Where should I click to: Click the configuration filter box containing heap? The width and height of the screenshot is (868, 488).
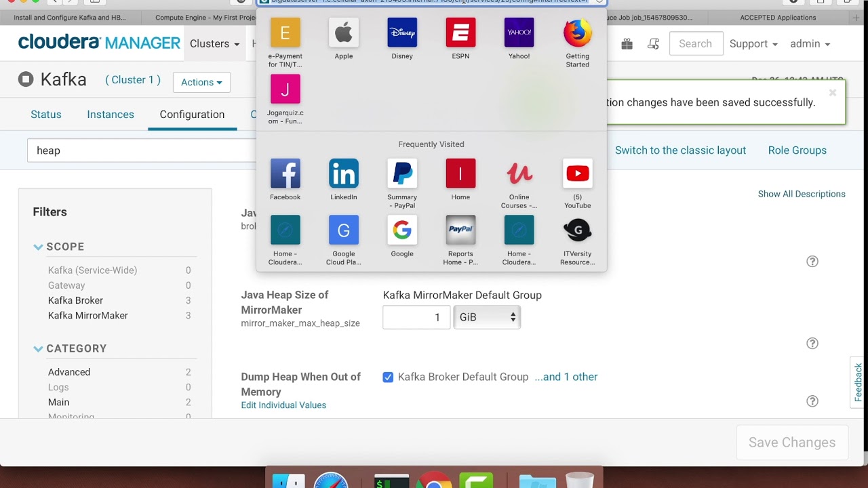pos(142,150)
